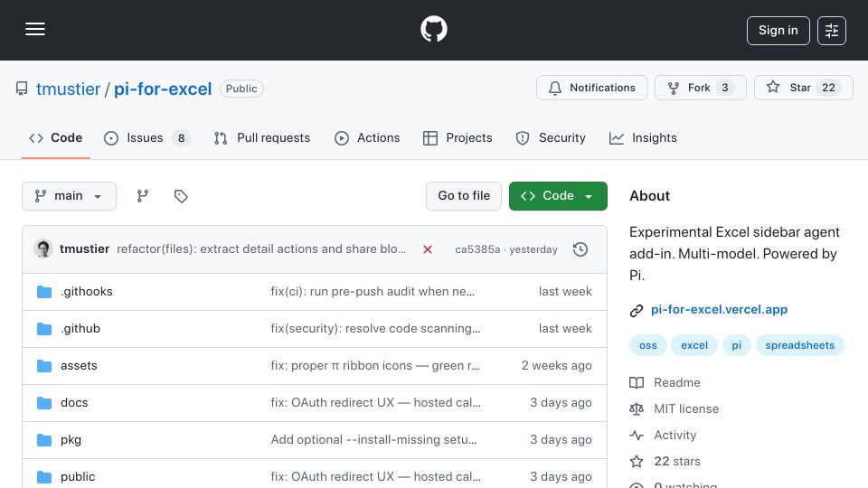Screen dimensions: 868x488
Task: Click the Public visibility label
Action: pos(241,89)
